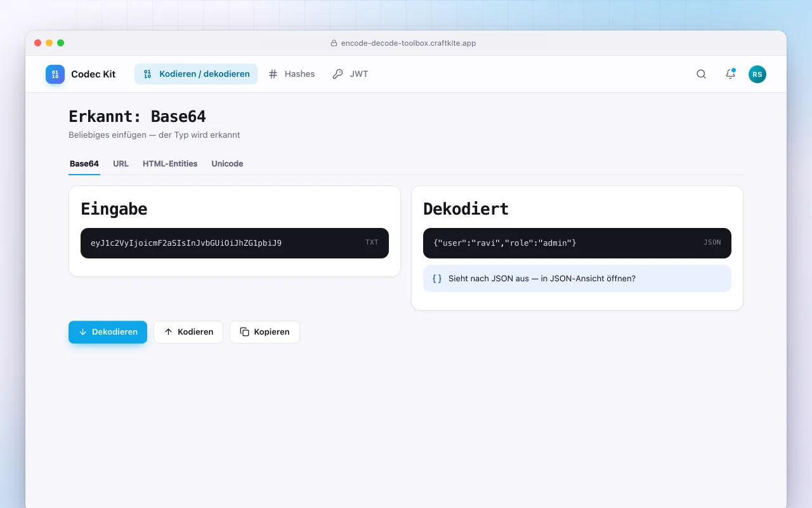Click the 'Beliebiges einfügen' subtitle text
Viewport: 812px width, 508px height.
(x=154, y=135)
